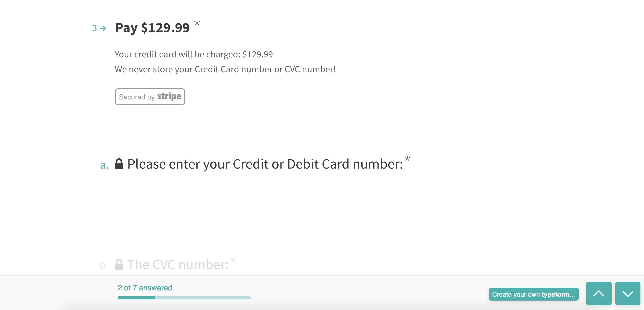Click the up chevron to go to previous question

point(599,293)
